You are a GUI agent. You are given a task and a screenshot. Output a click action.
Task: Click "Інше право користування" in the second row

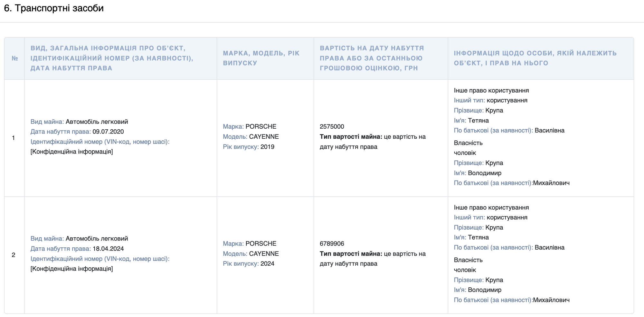491,207
